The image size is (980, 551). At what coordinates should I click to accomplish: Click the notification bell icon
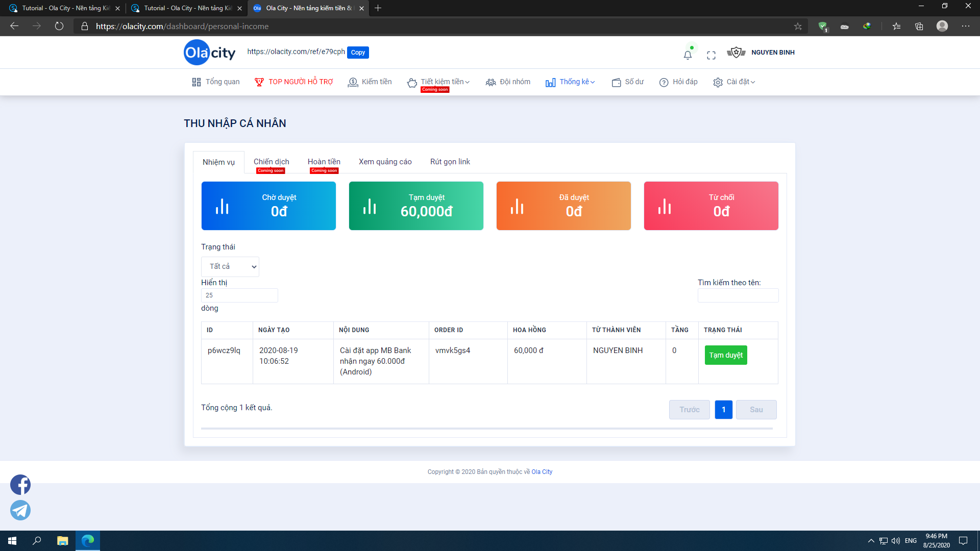(x=688, y=55)
